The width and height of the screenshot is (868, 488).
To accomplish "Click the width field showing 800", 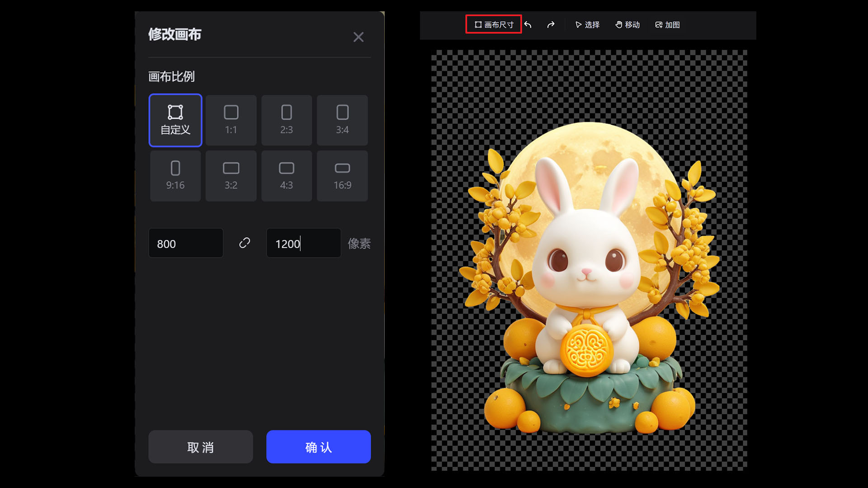I will [x=185, y=243].
